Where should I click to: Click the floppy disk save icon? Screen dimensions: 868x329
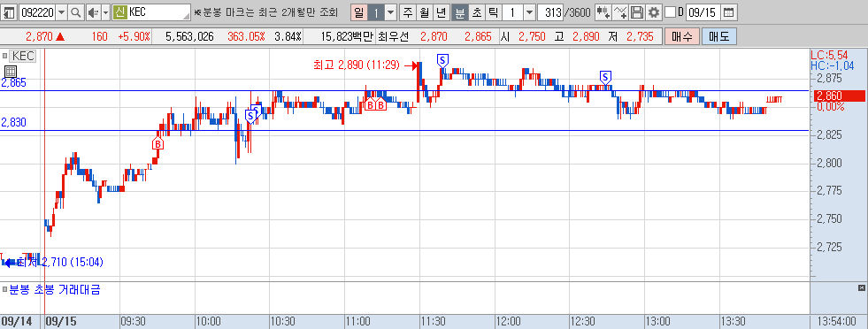coord(638,11)
